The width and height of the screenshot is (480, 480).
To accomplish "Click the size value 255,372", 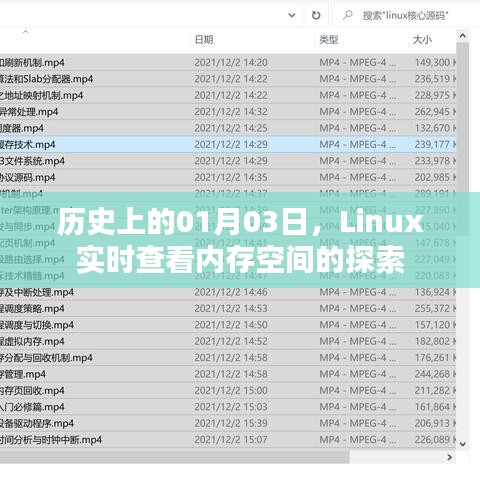I will pos(432,309).
